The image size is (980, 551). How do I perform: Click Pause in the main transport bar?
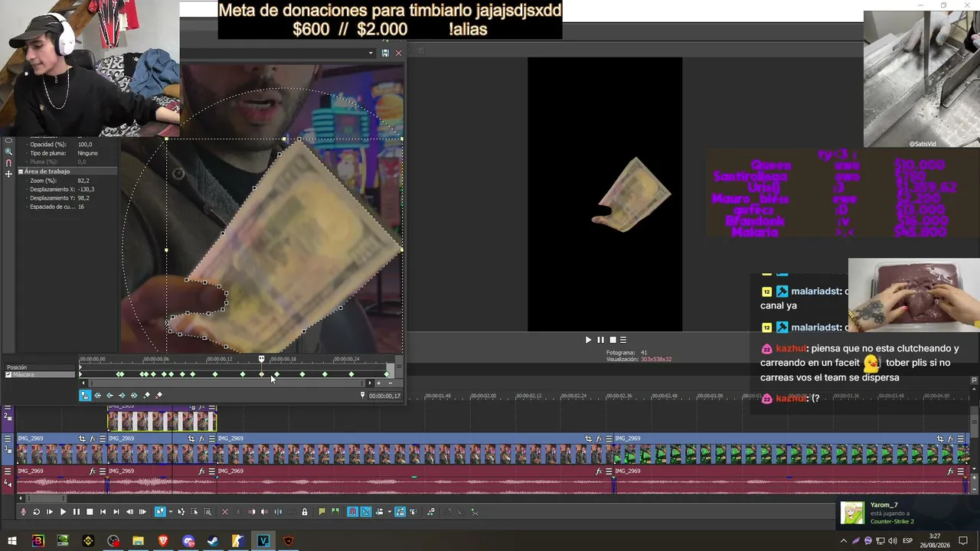pos(76,512)
